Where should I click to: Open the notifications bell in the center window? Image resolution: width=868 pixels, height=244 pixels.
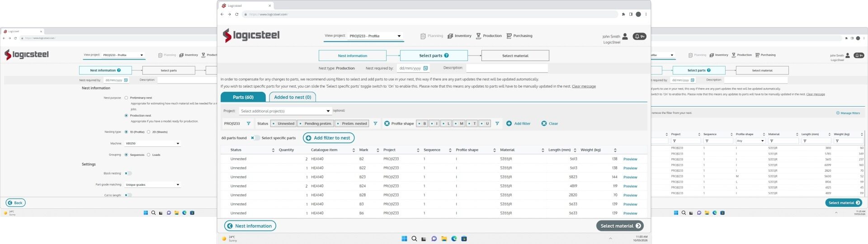[x=639, y=37]
